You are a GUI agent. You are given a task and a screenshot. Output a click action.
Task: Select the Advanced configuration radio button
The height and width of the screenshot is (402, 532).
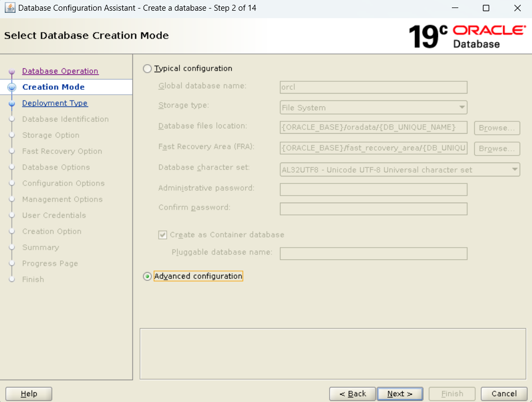click(x=147, y=276)
